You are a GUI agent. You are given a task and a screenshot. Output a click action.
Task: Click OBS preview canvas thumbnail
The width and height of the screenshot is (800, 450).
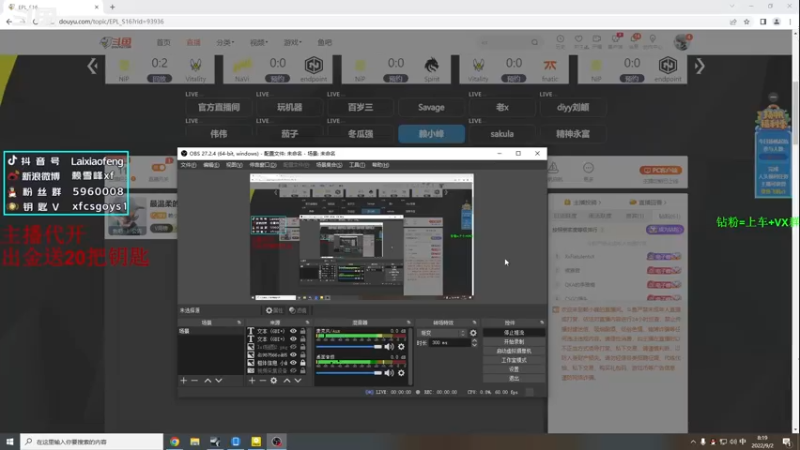coord(362,237)
